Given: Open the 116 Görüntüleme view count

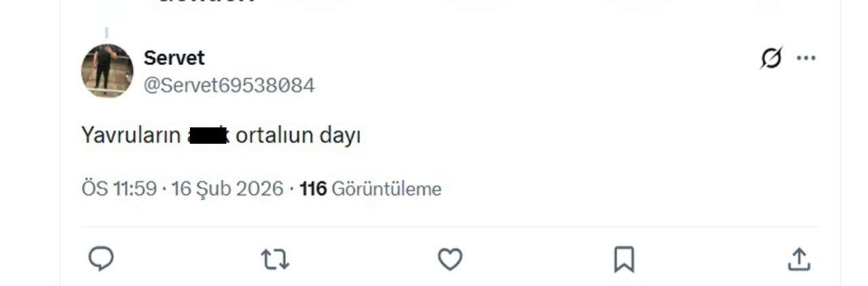Looking at the screenshot, I should click(370, 189).
